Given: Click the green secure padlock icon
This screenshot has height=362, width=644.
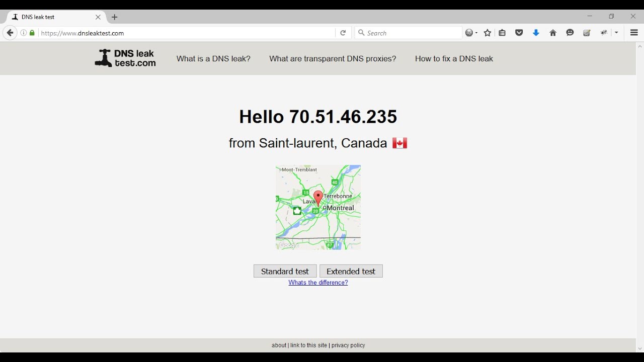Looking at the screenshot, I should click(x=32, y=33).
